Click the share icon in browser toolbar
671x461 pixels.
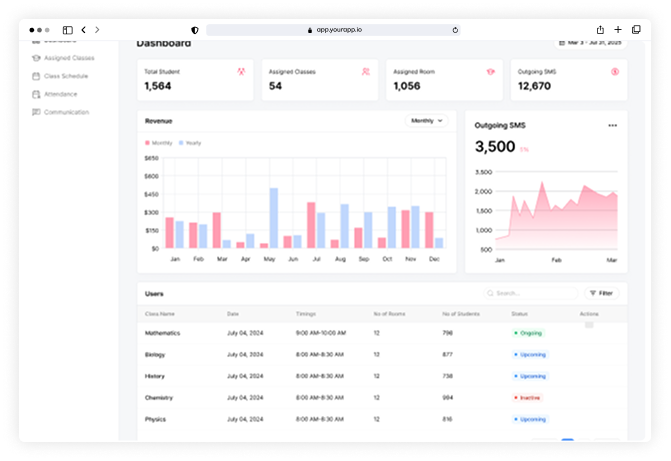(x=600, y=30)
